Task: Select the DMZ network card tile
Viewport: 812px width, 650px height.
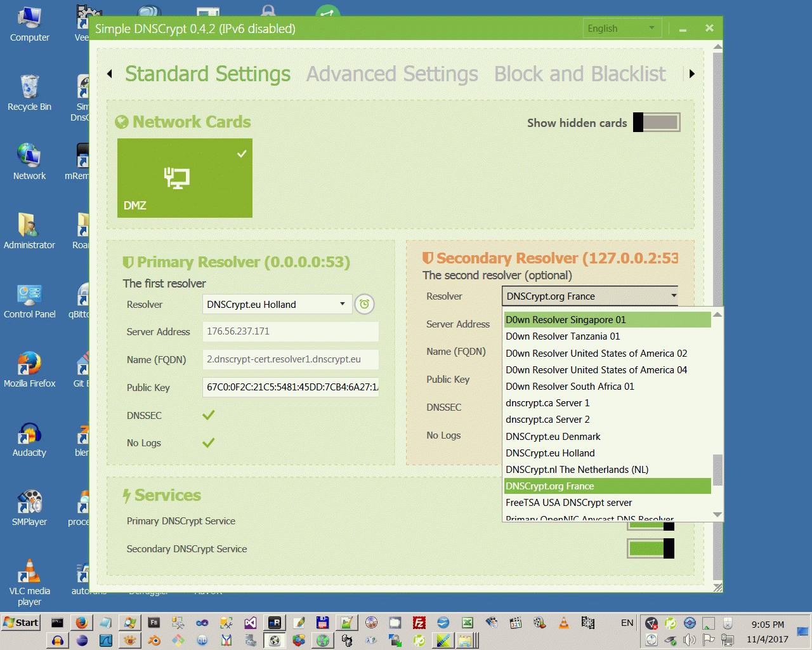Action: click(x=185, y=178)
